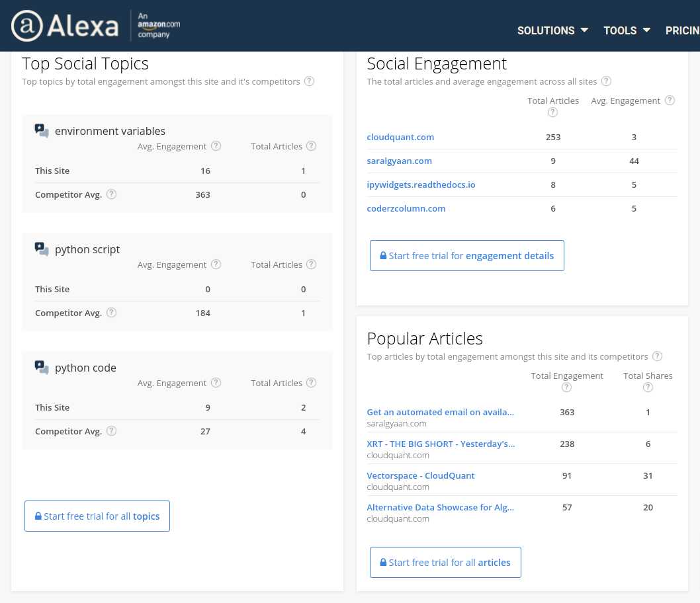700x603 pixels.
Task: Start free trial for all topics
Action: coord(97,516)
